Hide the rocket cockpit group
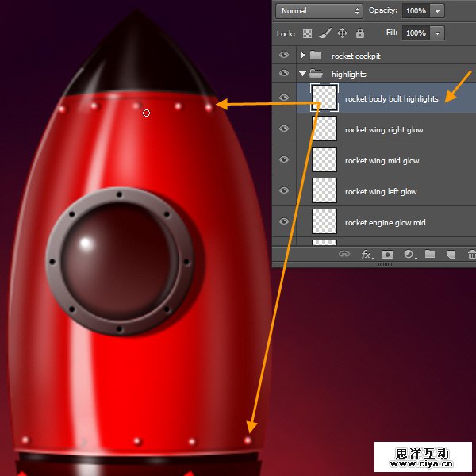The width and height of the screenshot is (476, 476). click(284, 55)
